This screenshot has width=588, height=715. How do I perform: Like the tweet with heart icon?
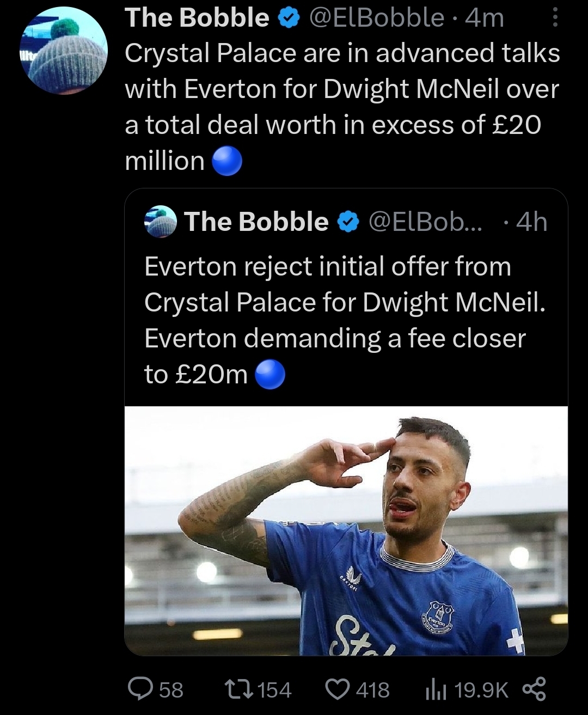338,689
